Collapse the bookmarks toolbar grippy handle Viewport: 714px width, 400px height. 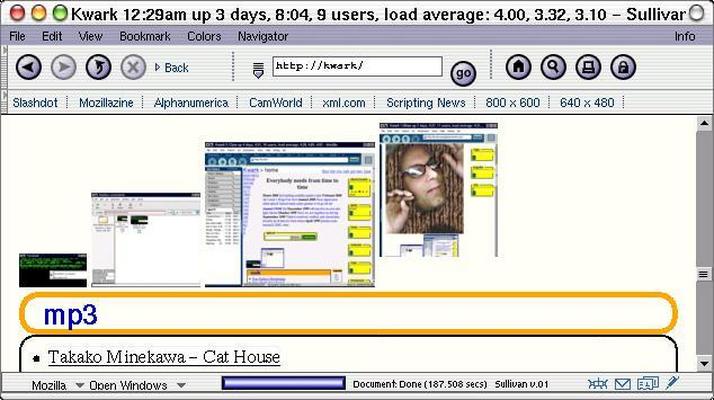pos(4,102)
